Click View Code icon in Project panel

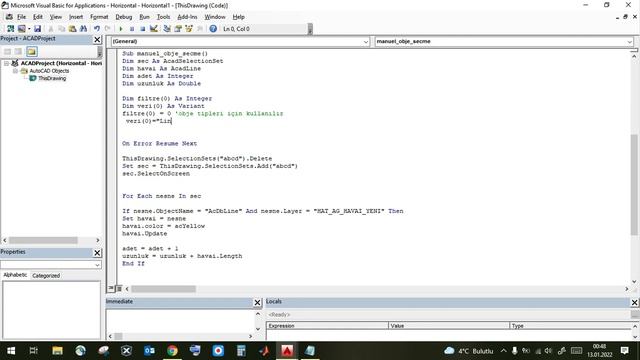pos(7,51)
